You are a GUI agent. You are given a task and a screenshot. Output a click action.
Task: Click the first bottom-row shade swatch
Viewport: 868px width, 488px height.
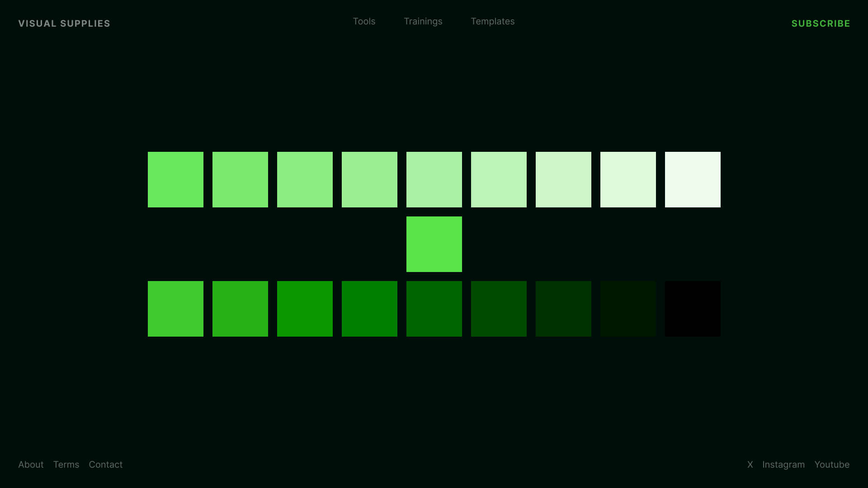pos(175,309)
